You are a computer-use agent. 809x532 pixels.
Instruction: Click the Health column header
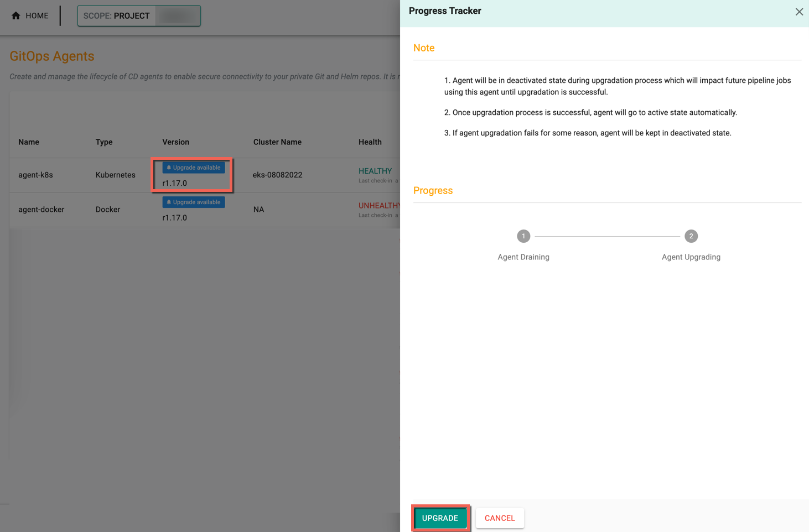click(370, 142)
